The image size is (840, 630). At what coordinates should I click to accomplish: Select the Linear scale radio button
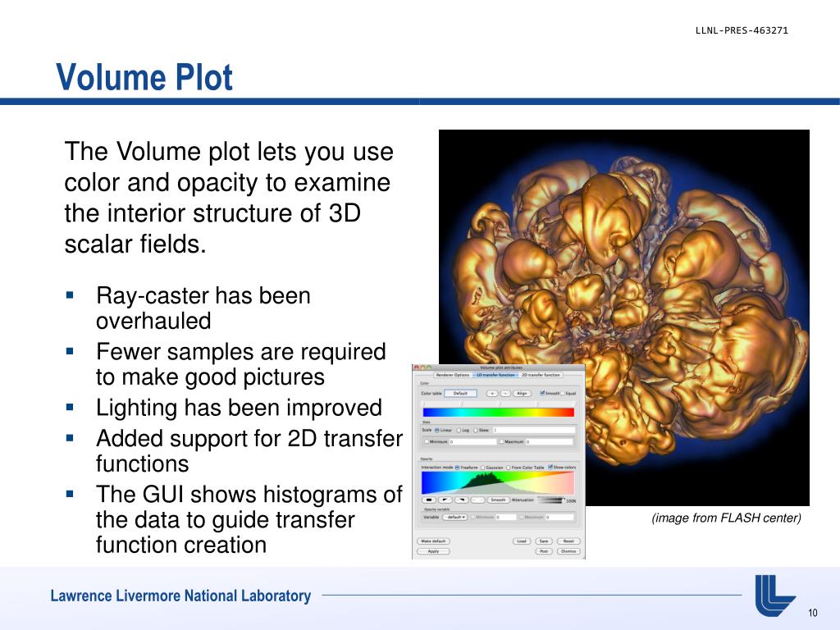coord(436,430)
